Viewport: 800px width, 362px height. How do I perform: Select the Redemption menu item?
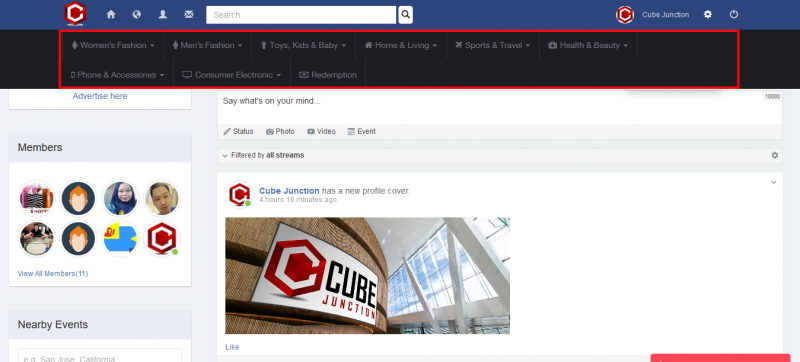(x=328, y=75)
